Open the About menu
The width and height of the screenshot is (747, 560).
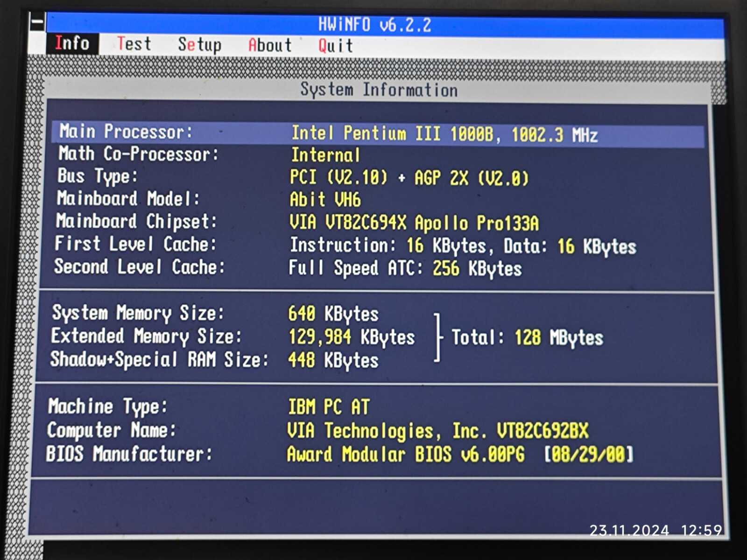coord(270,45)
